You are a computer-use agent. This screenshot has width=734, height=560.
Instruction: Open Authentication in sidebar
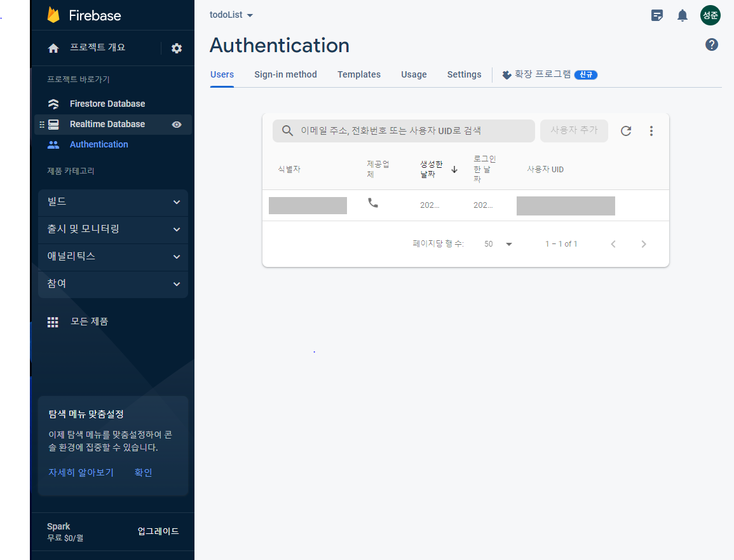click(99, 144)
